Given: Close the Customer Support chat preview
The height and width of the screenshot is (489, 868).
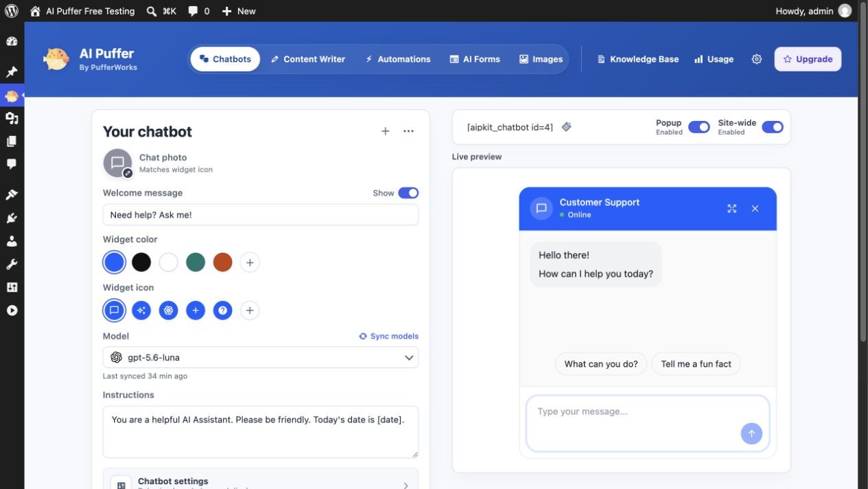Looking at the screenshot, I should 755,208.
